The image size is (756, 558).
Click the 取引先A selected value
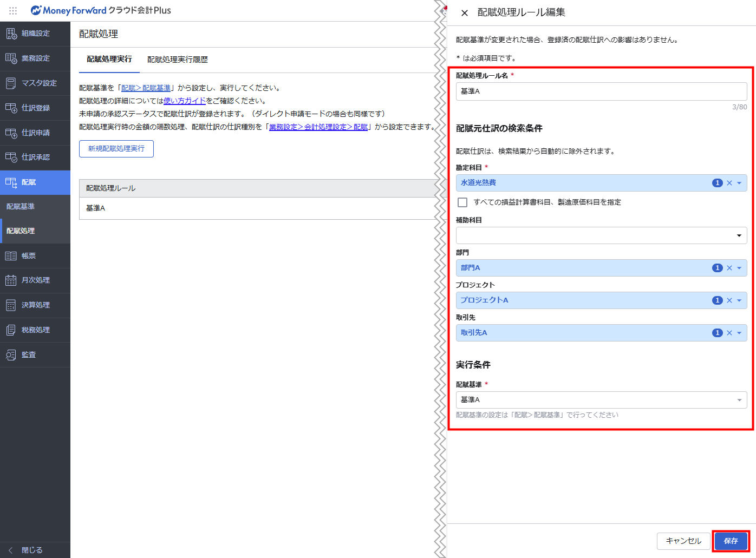(x=474, y=333)
